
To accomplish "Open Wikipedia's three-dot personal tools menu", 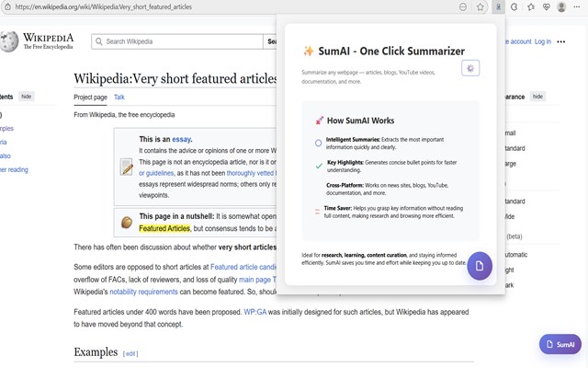I will [561, 41].
